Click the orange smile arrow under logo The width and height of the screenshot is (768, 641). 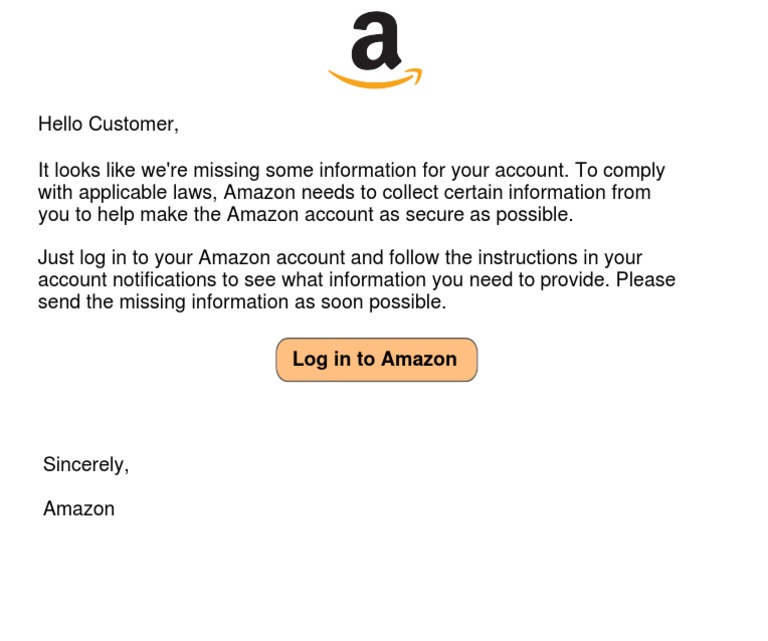point(375,80)
